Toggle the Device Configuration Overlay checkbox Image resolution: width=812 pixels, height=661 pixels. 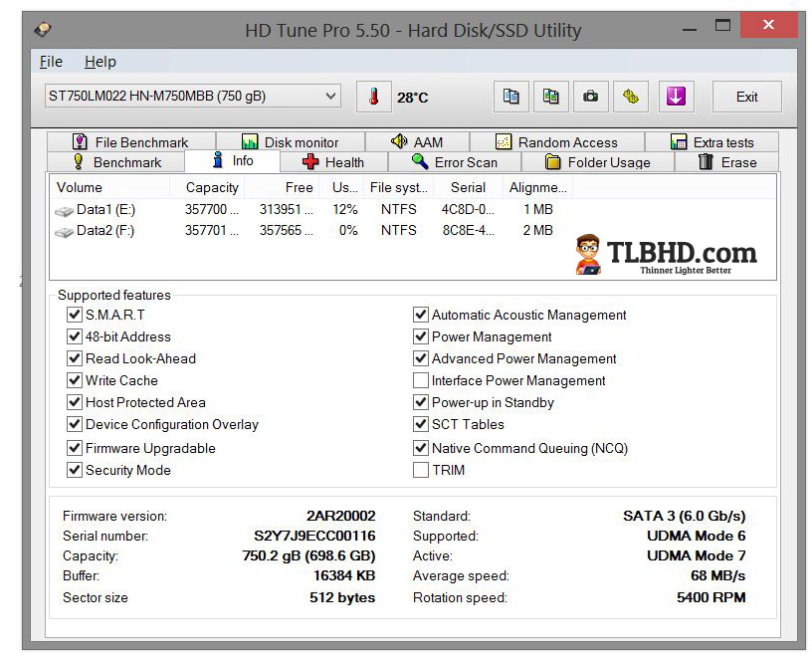coord(75,424)
